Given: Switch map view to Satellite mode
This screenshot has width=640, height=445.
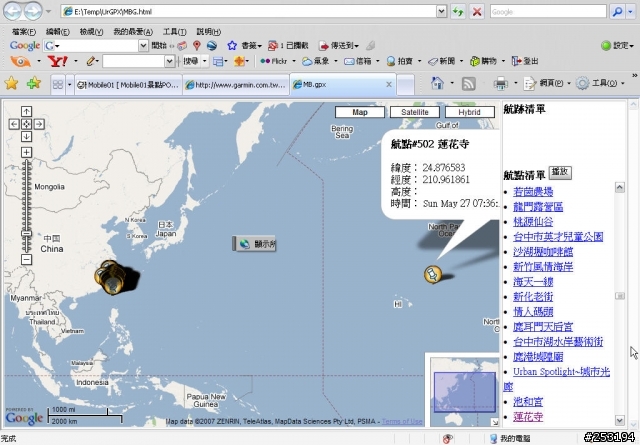Looking at the screenshot, I should click(x=415, y=112).
